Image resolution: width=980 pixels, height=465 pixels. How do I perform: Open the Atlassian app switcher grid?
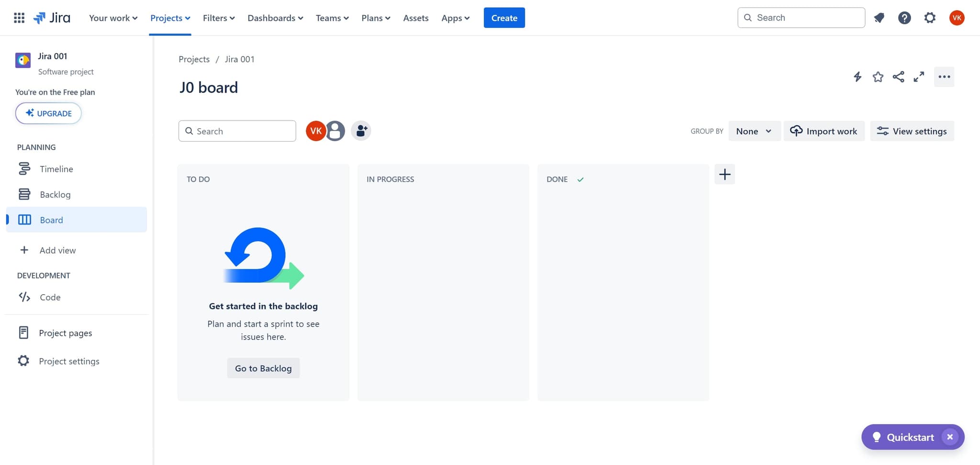click(19, 18)
